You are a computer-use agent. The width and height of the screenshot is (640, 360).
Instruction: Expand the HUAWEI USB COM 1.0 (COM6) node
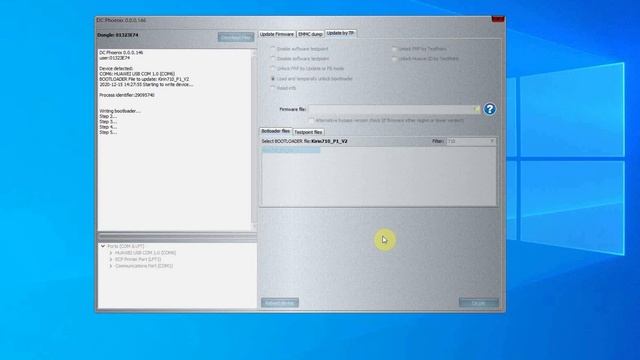tap(111, 253)
